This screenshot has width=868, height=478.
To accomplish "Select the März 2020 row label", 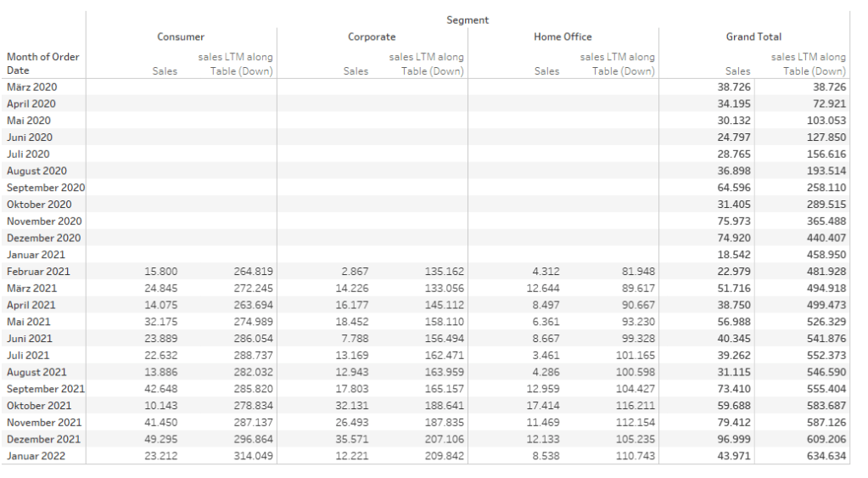I will coord(32,87).
